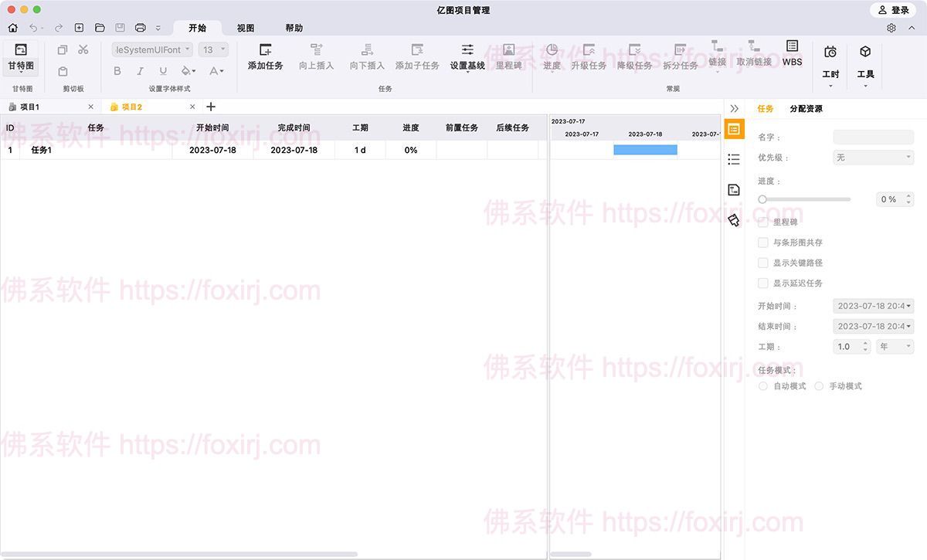Image resolution: width=927 pixels, height=560 pixels.
Task: Enable the 显示关键路径 checkbox
Action: [762, 262]
